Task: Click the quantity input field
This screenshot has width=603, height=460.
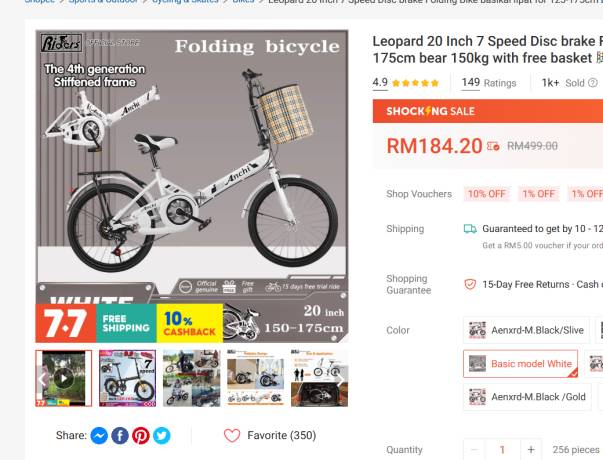Action: click(503, 450)
